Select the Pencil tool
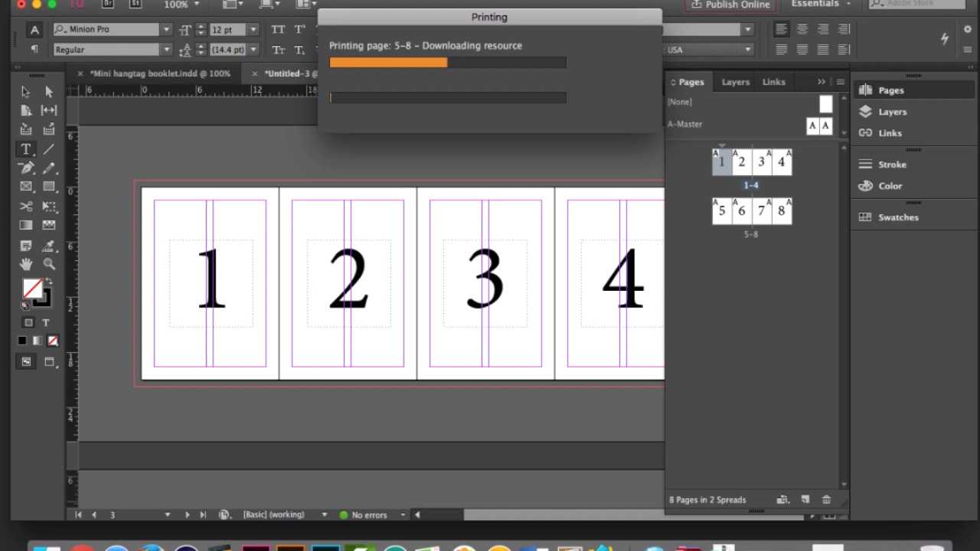980x551 pixels. tap(49, 168)
